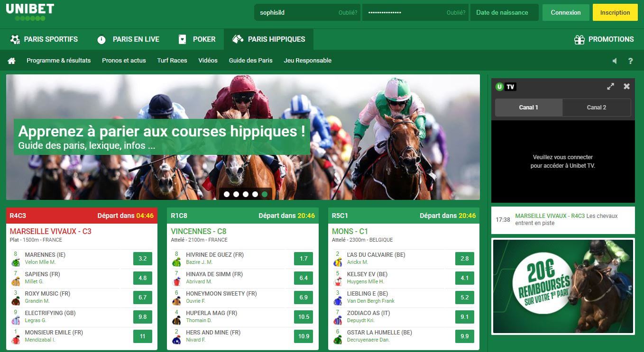Open Pronos et actus
The height and width of the screenshot is (352, 644).
pyautogui.click(x=124, y=61)
